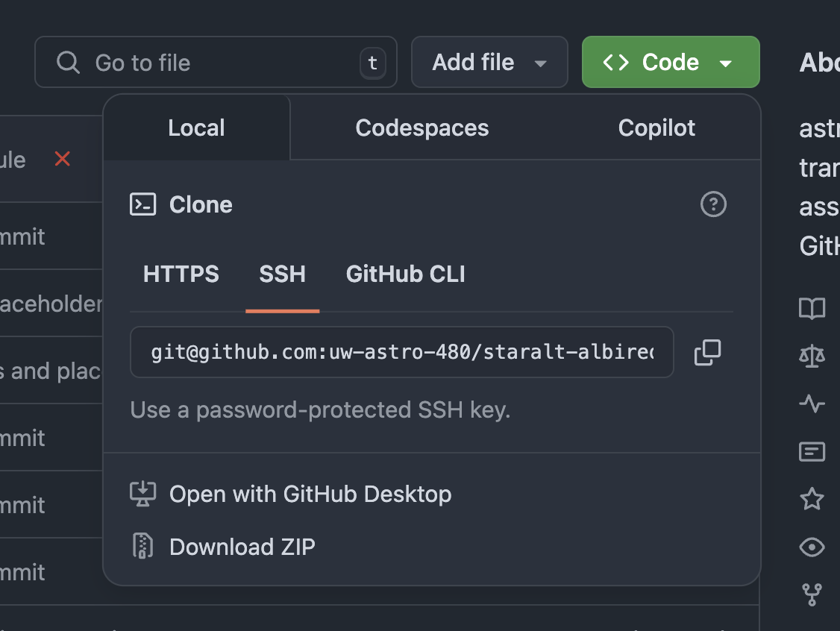840x631 pixels.
Task: Switch to the Codespaces tab
Action: pyautogui.click(x=421, y=128)
